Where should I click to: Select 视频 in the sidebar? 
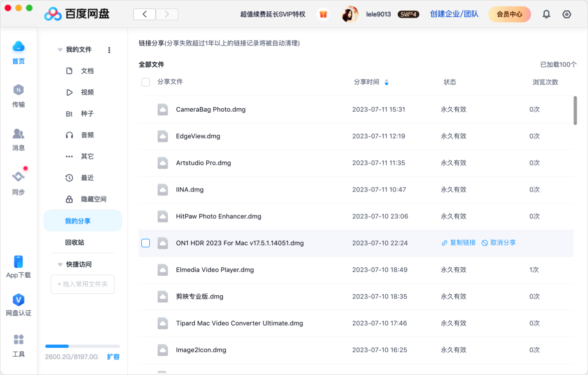click(87, 92)
